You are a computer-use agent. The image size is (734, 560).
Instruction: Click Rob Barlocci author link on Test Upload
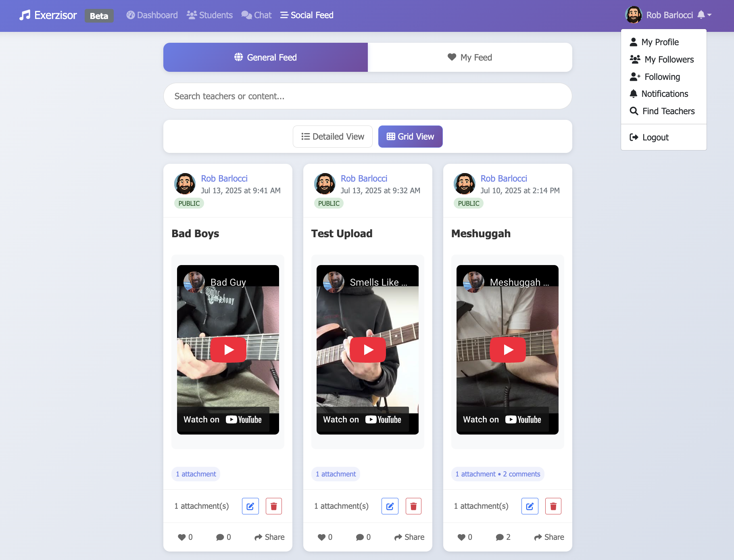364,178
